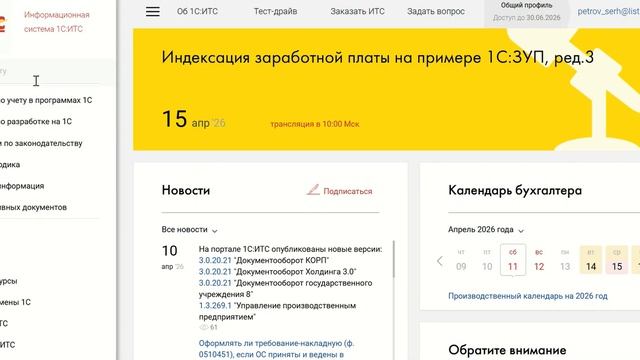The width and height of the screenshot is (640, 360).
Task: Click the Обратите внимание heading
Action: coord(507,350)
